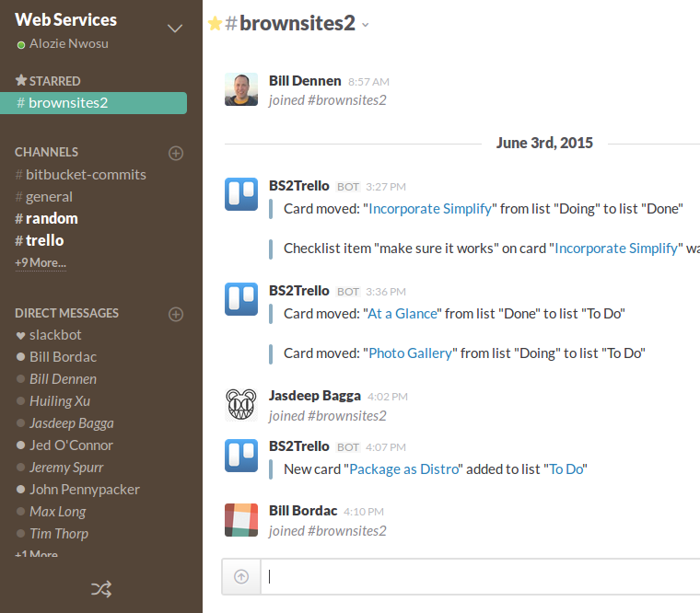Click the BS2Trello avatar at 4:07 PM
Image resolution: width=700 pixels, height=613 pixels.
pos(241,456)
